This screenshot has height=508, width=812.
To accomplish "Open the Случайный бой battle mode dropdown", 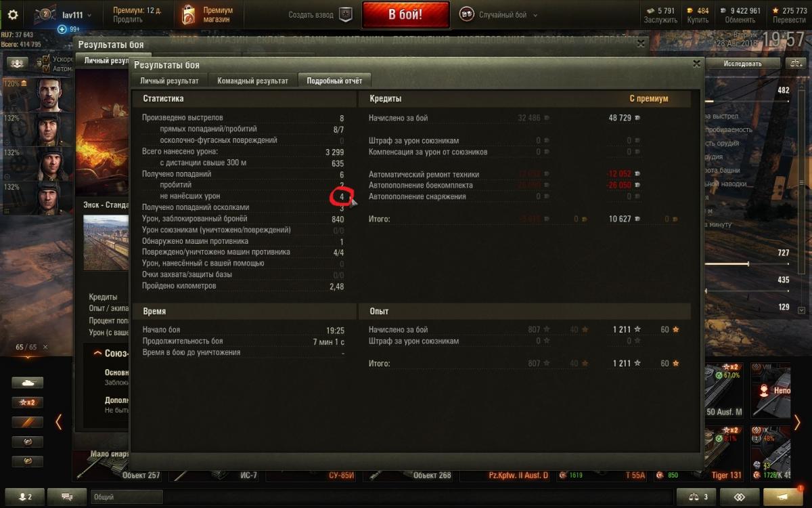I will [499, 15].
